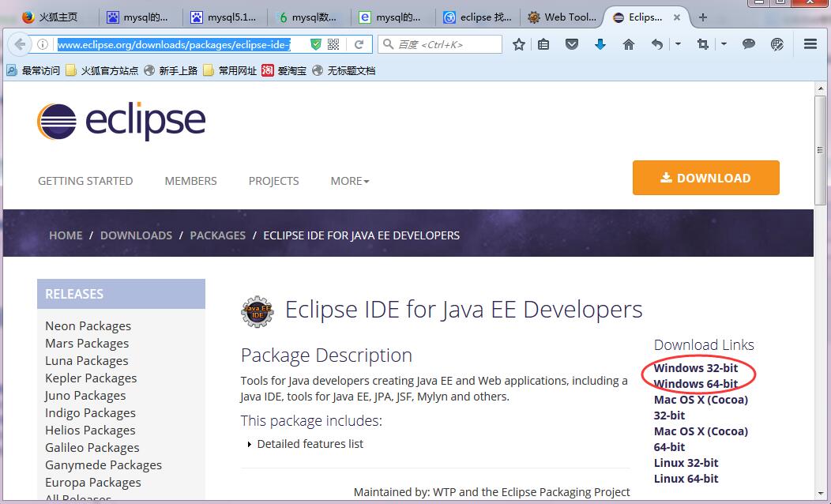The image size is (831, 504).
Task: Open the downloads arrow icon
Action: coord(600,44)
